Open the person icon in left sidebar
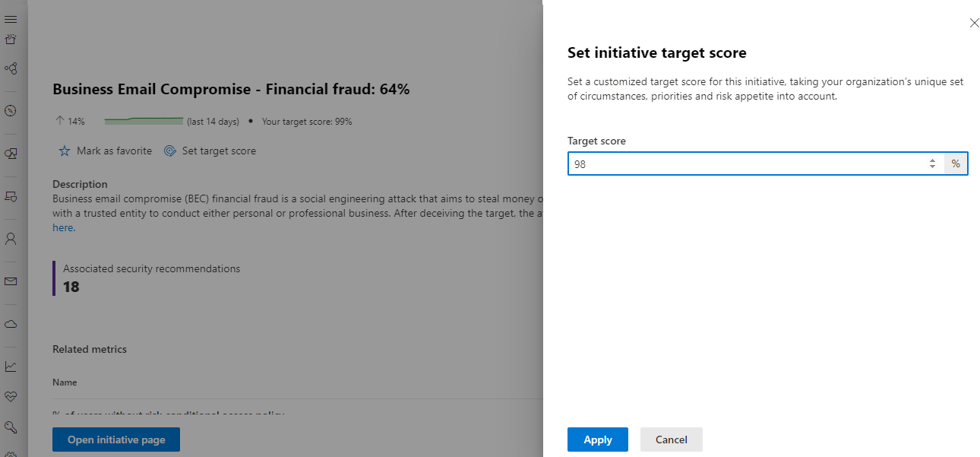This screenshot has height=457, width=980. coord(11,239)
